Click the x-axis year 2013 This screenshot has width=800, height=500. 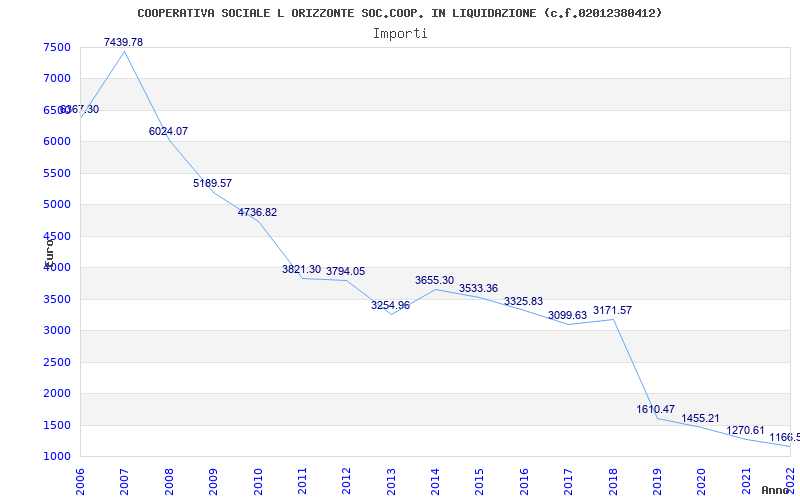[391, 482]
